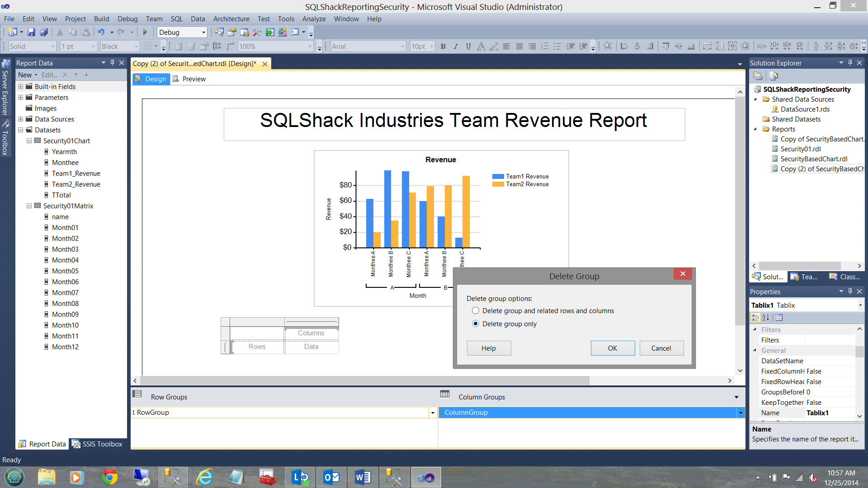Click Cancel in Delete Group dialog
The height and width of the screenshot is (488, 868).
tap(661, 348)
